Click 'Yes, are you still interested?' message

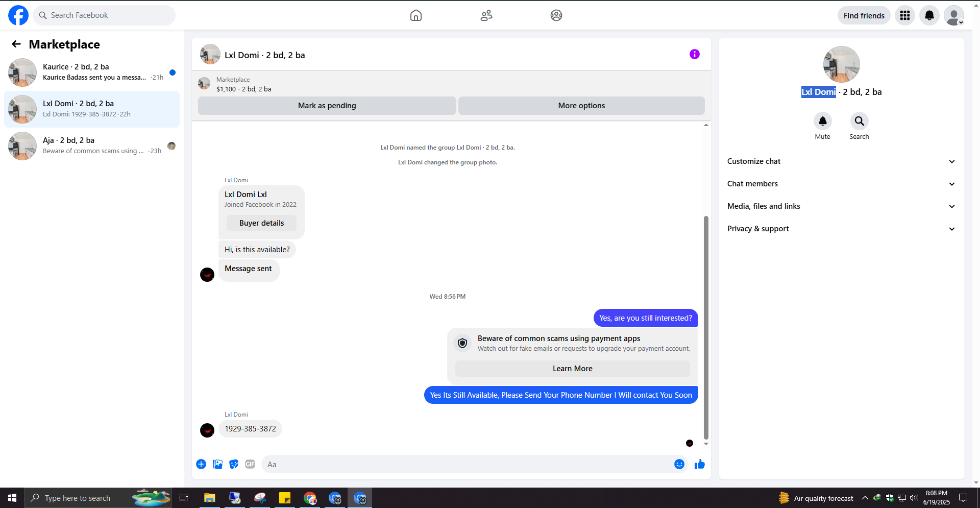click(x=646, y=318)
